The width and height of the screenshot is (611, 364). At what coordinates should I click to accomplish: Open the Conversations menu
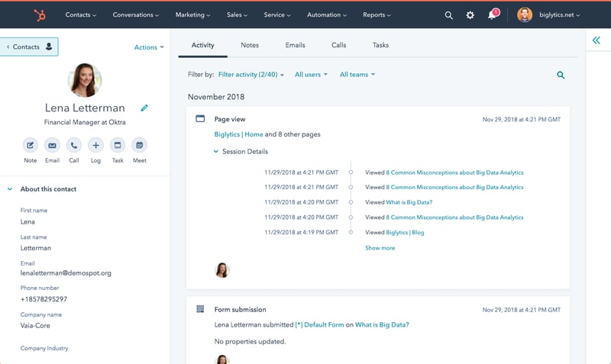coord(136,14)
